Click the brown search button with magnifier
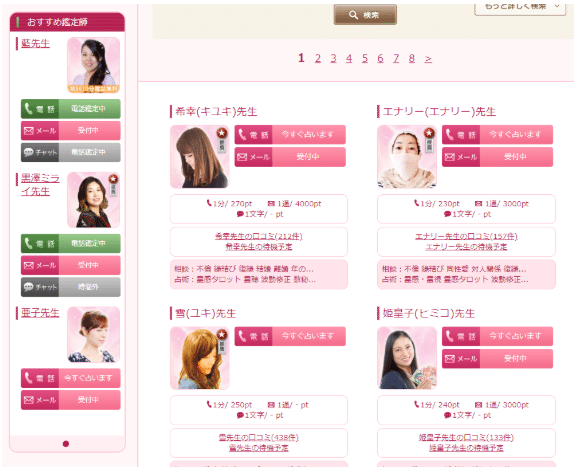Screen dimensions: 574x475 click(365, 15)
